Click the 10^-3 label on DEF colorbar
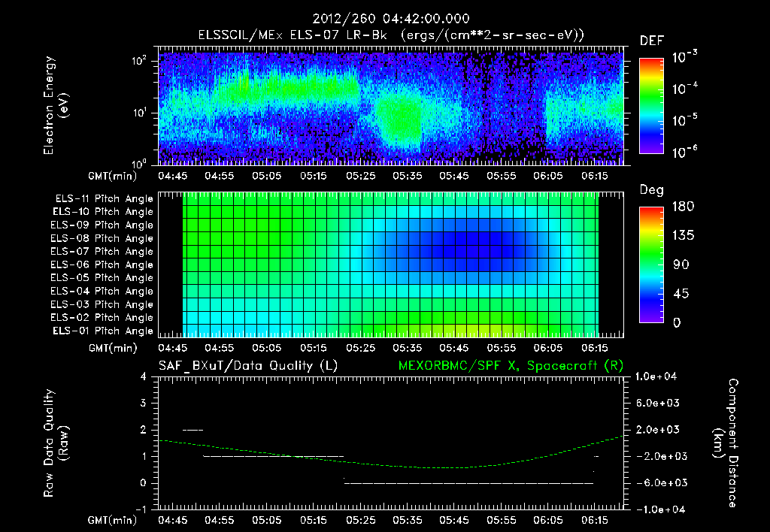This screenshot has width=770, height=532. 684,56
